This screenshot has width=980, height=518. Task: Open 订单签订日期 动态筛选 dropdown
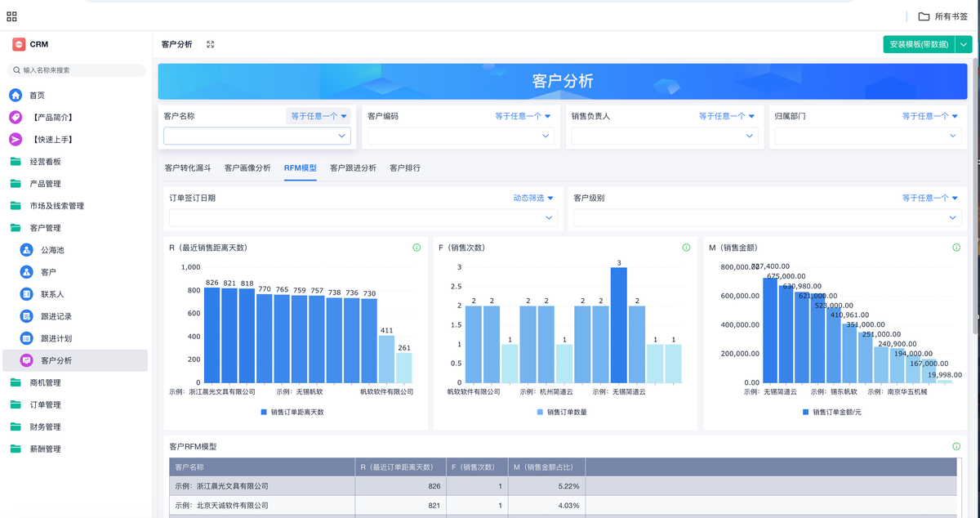pos(533,198)
